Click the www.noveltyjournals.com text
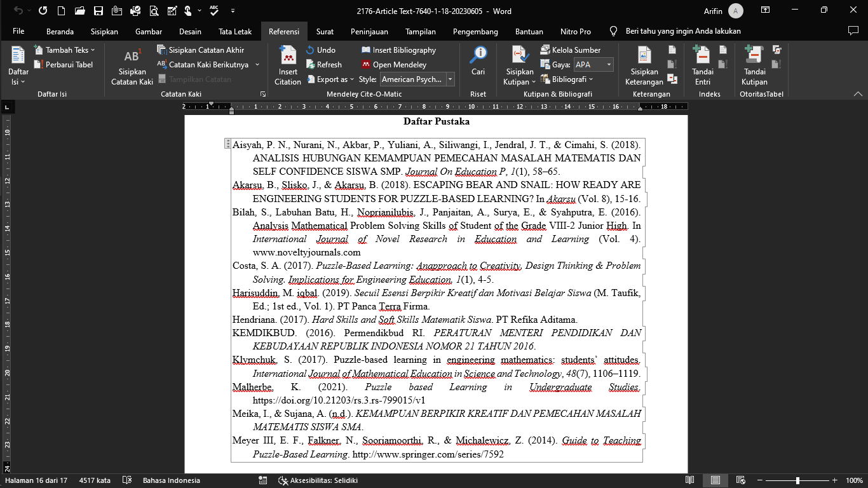The height and width of the screenshot is (488, 868). [306, 252]
